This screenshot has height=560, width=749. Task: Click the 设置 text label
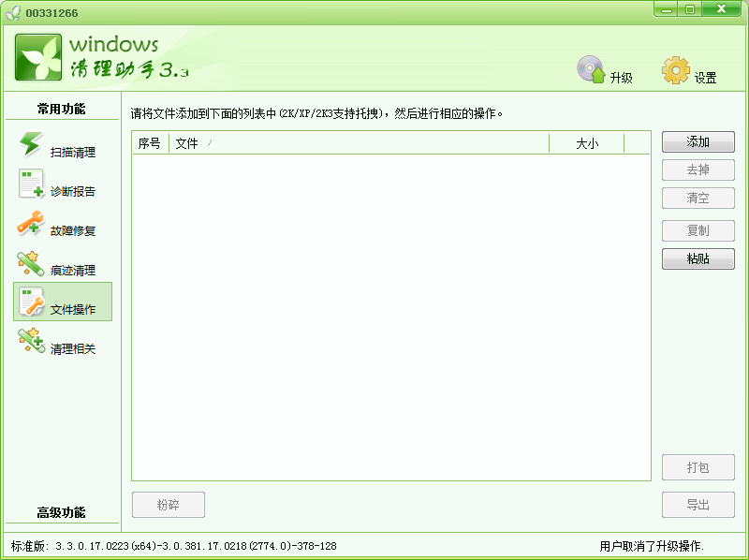pos(706,78)
